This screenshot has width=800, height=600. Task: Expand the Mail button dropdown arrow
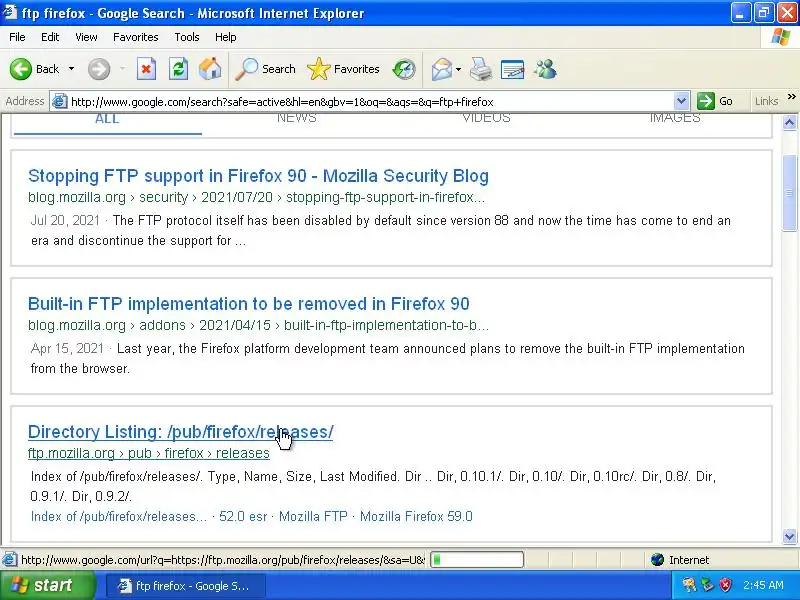pos(458,69)
